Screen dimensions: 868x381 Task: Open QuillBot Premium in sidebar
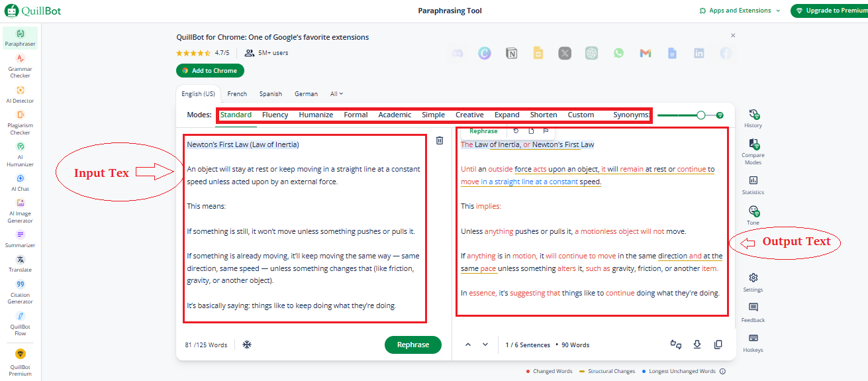20,362
